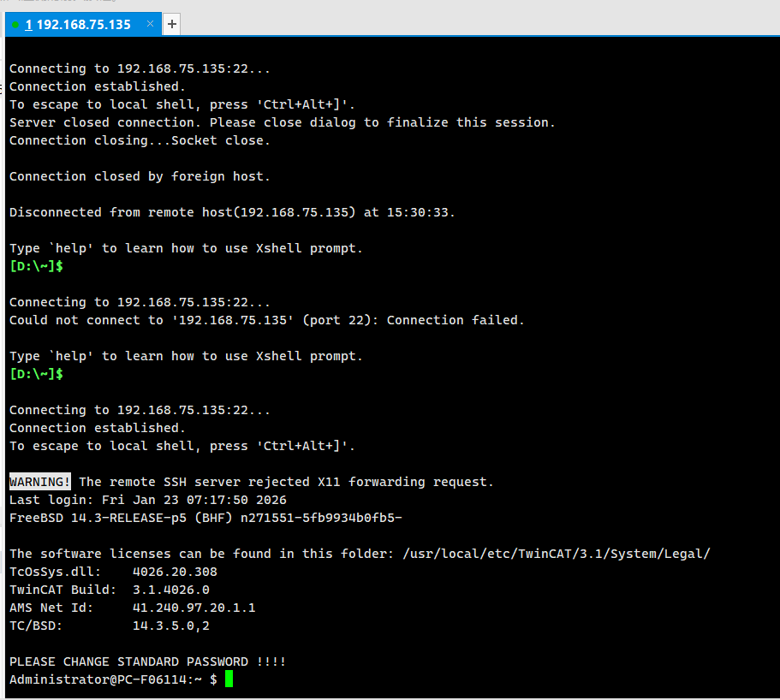Click the Administrator@PC-F06114 shell prompt
The image size is (780, 700).
[x=107, y=679]
